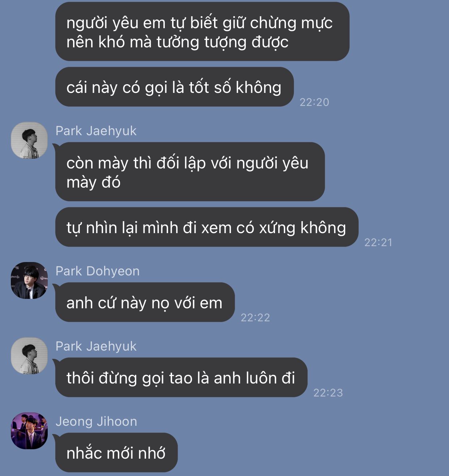Tap message "anh cứ này nọ với em"
The width and height of the screenshot is (449, 476).
click(x=145, y=302)
